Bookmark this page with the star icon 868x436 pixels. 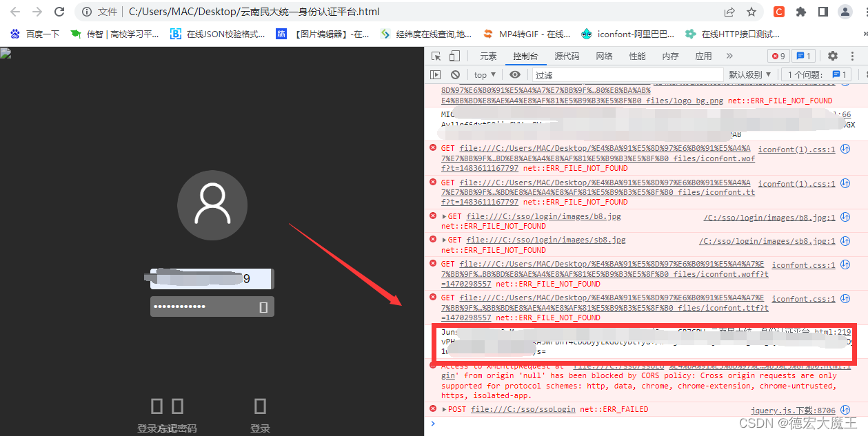click(x=751, y=12)
